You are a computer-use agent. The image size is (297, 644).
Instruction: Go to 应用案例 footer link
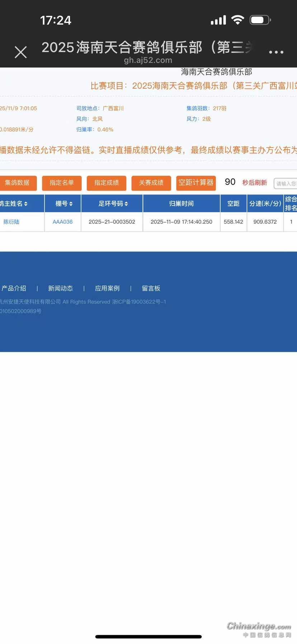(x=107, y=288)
